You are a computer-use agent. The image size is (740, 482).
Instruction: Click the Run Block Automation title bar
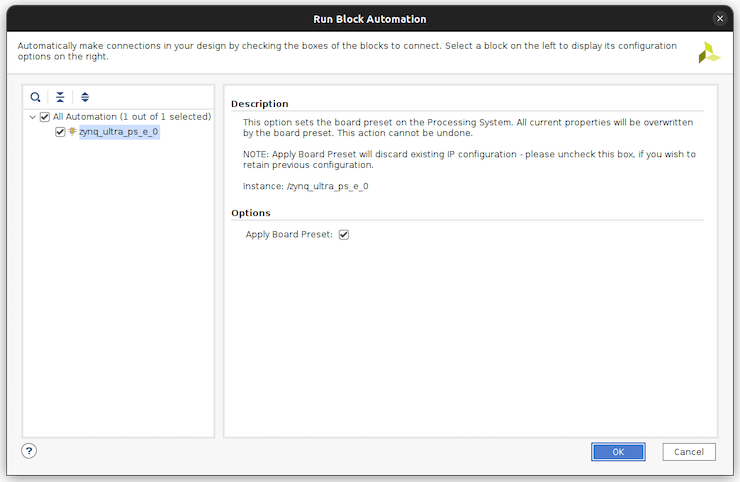tap(369, 19)
